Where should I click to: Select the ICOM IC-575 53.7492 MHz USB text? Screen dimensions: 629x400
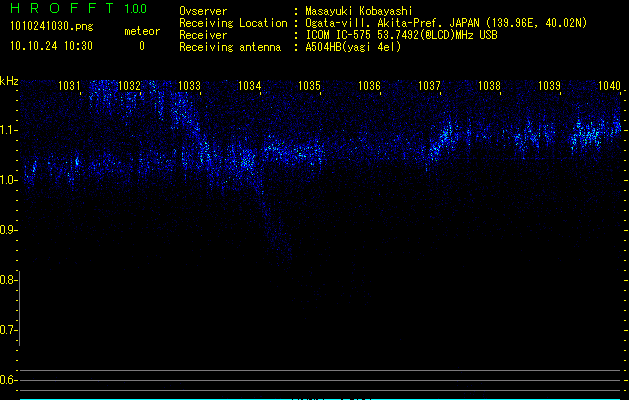(401, 35)
